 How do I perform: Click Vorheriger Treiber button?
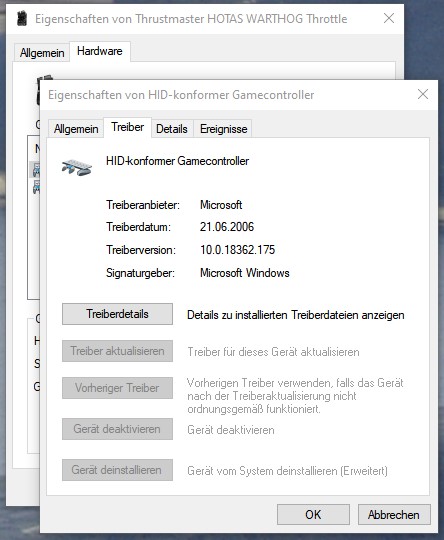(117, 388)
